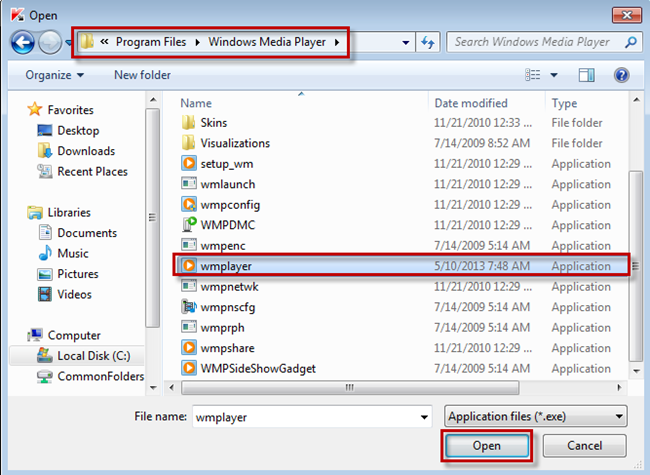This screenshot has width=650, height=475.
Task: Click the wmplayer application icon
Action: pos(189,266)
